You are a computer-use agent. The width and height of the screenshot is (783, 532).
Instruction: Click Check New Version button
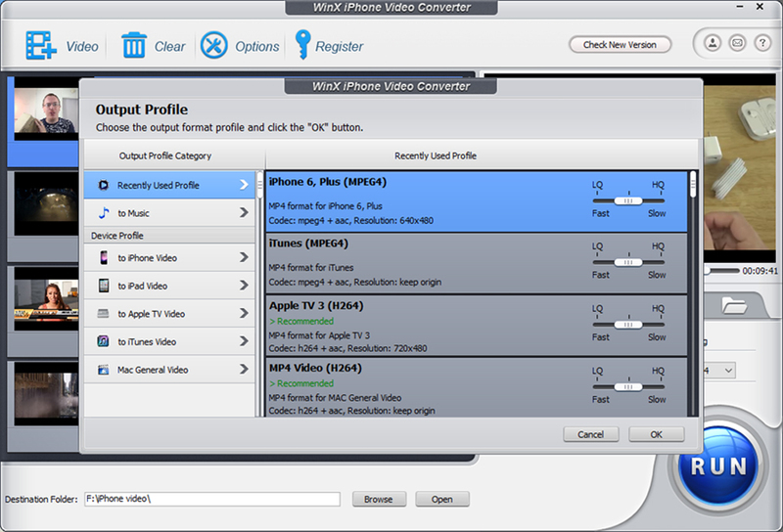620,45
